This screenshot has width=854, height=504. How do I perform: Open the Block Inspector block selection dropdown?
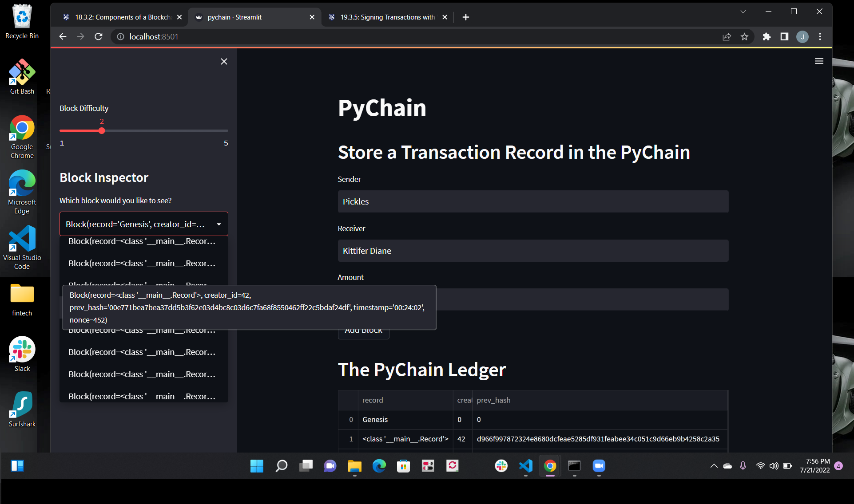click(218, 224)
